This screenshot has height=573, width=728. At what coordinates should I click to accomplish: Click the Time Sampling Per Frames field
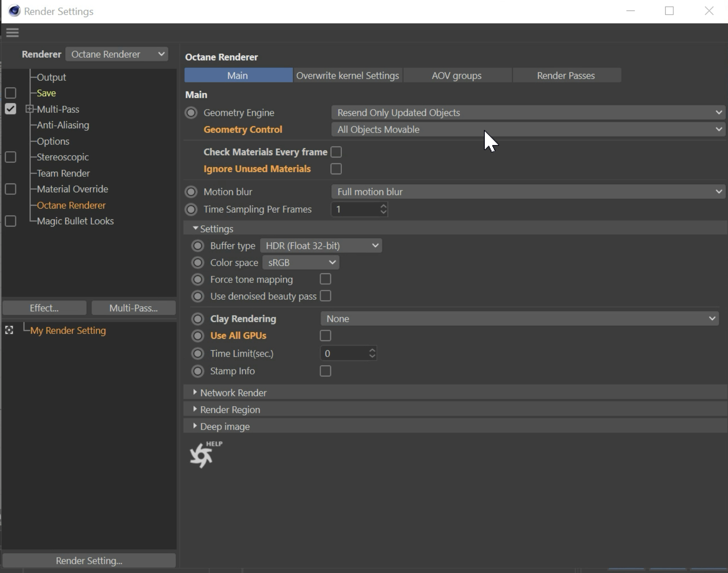click(355, 209)
